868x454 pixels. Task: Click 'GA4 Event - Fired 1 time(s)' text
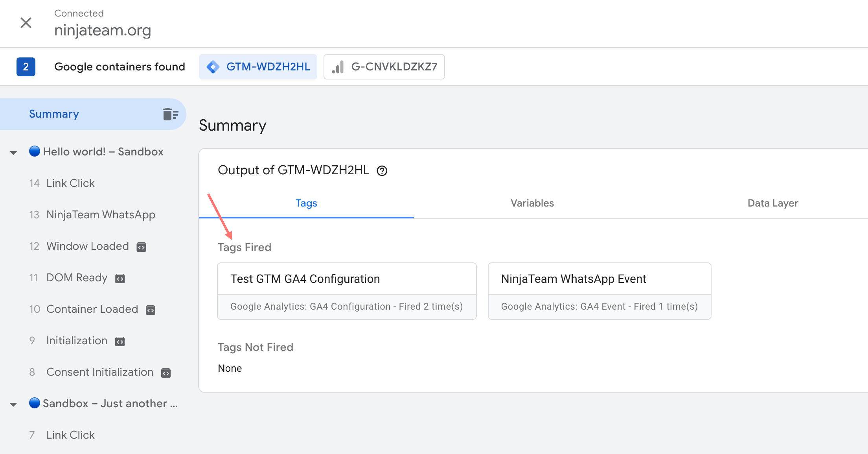point(639,306)
